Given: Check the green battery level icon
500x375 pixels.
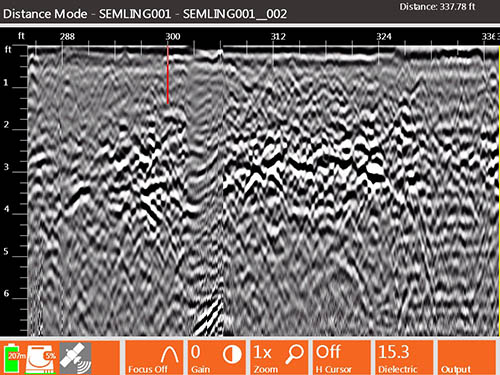Looking at the screenshot, I should point(13,357).
